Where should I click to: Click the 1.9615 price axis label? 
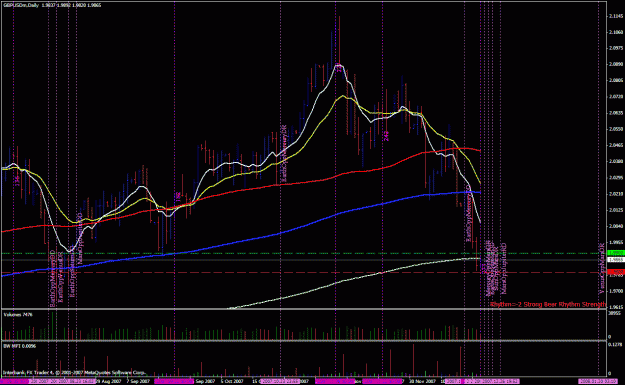(x=616, y=307)
